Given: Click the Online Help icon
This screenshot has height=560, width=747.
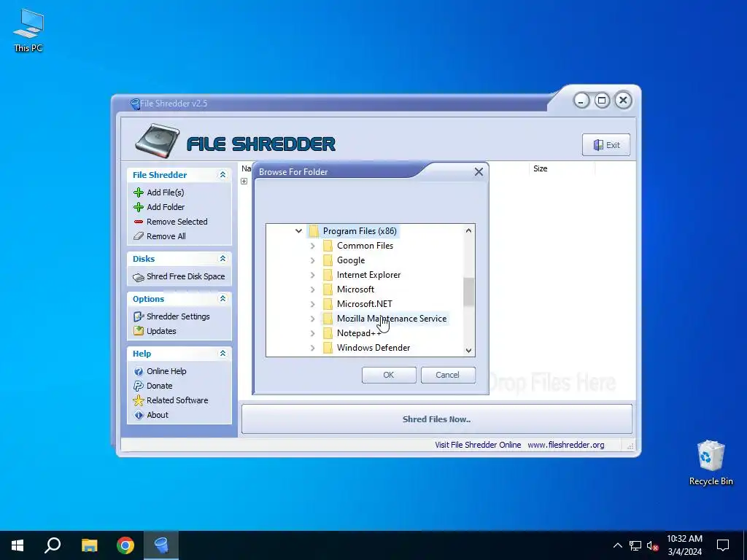Looking at the screenshot, I should 139,371.
